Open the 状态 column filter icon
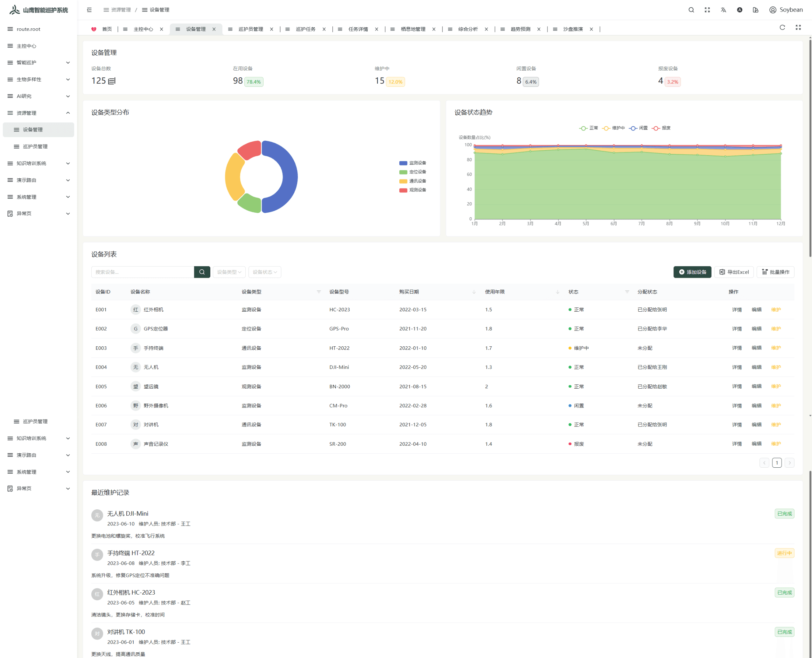Image resolution: width=812 pixels, height=658 pixels. pos(626,292)
